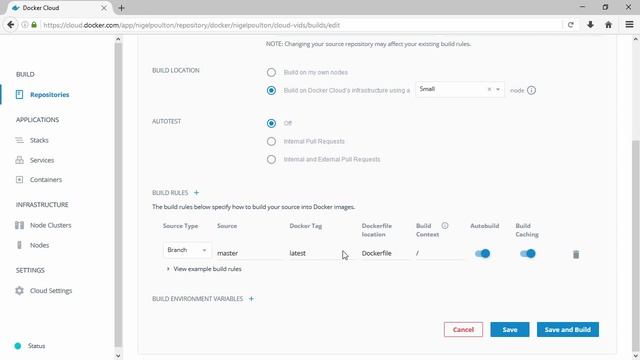This screenshot has width=640, height=360.
Task: Open Repositories in sidebar
Action: [x=49, y=95]
